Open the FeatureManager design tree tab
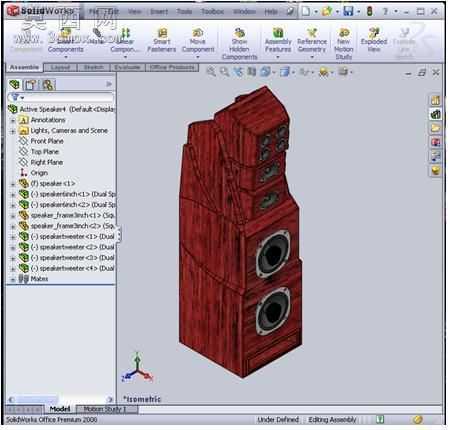This screenshot has width=450, height=430. point(15,85)
